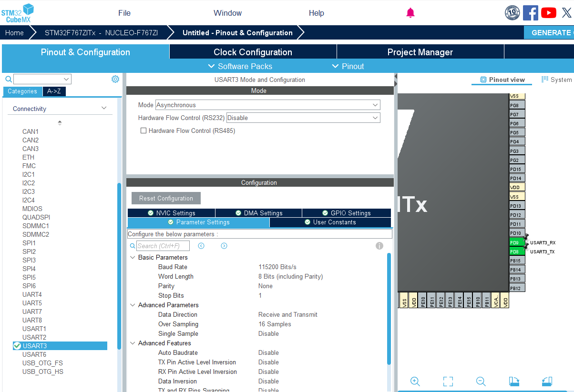574x392 pixels.
Task: Click the parameter search input field
Action: (x=163, y=246)
